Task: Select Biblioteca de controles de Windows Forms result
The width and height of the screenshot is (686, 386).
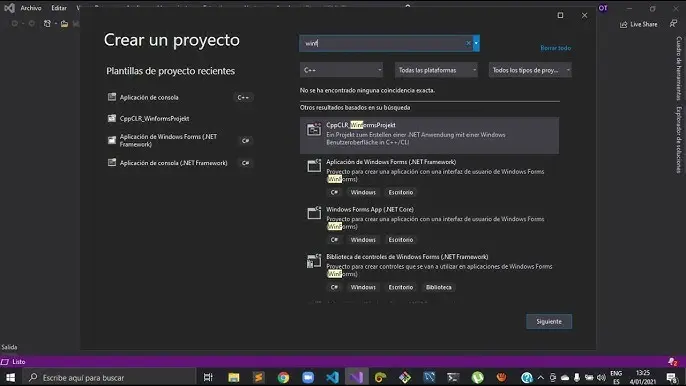Action: [429, 272]
